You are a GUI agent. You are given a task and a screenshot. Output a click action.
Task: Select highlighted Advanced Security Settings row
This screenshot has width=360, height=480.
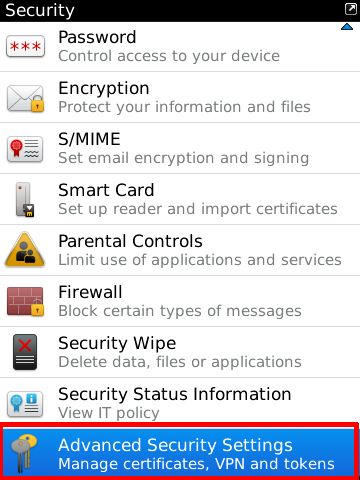click(180, 452)
